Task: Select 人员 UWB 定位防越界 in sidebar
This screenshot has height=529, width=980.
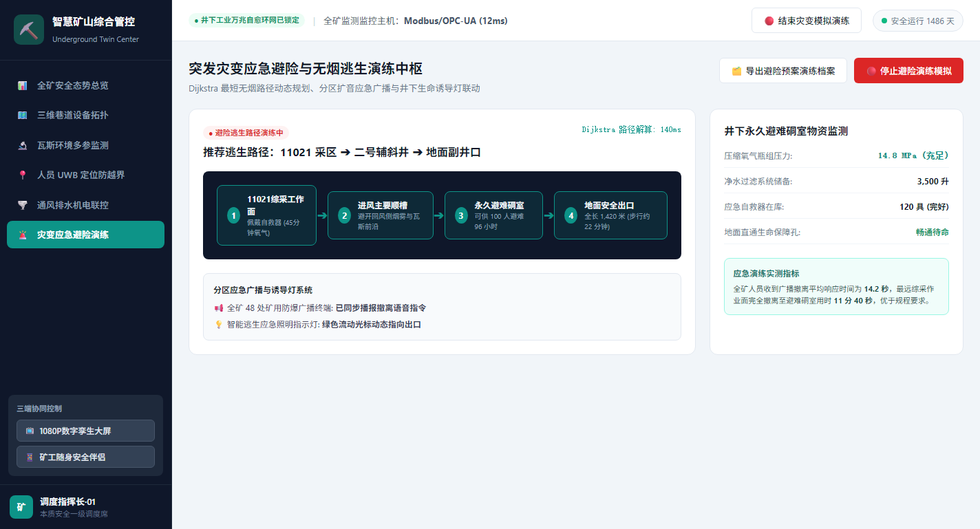Action: tap(85, 175)
